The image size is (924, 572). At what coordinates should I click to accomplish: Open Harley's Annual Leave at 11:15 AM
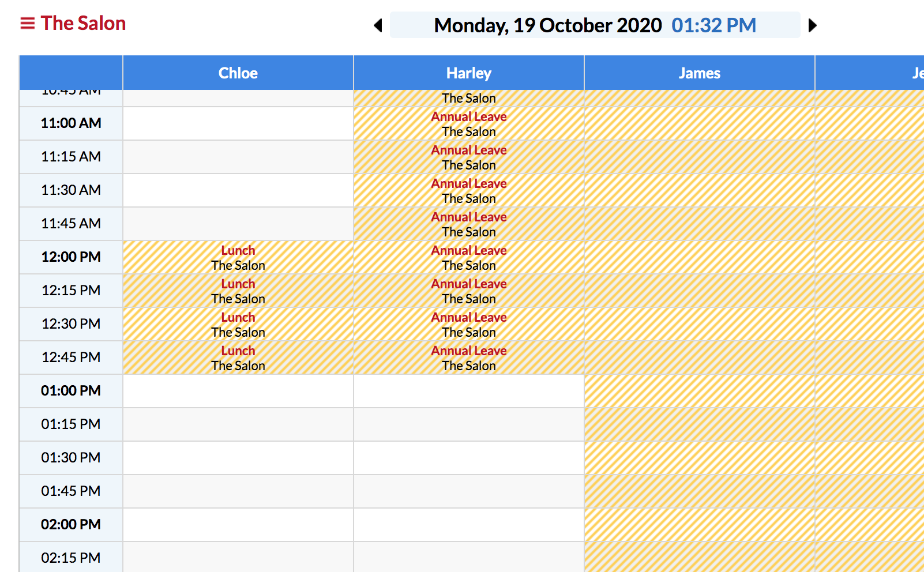click(x=469, y=157)
